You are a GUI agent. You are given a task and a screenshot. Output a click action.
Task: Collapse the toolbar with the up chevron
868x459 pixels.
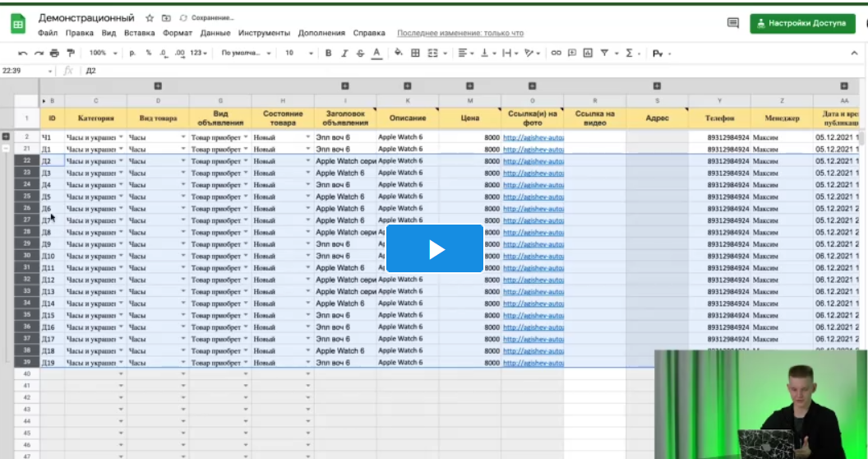(x=854, y=53)
